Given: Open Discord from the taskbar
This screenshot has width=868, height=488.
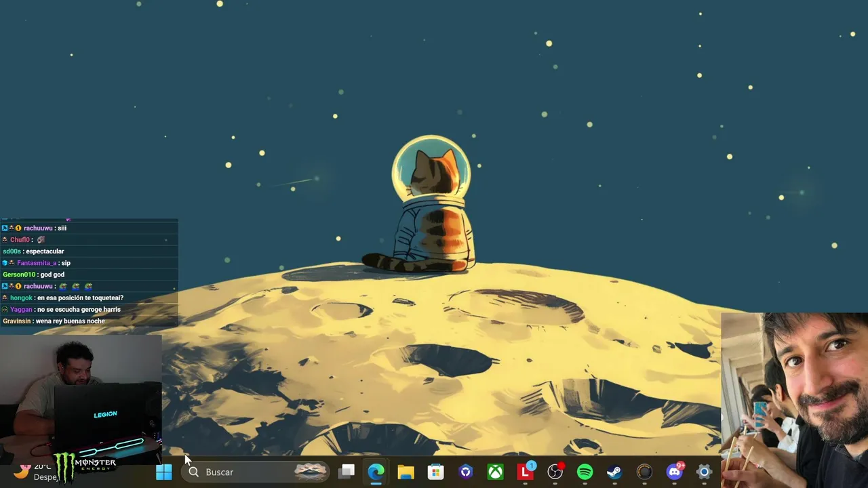Looking at the screenshot, I should pos(675,472).
